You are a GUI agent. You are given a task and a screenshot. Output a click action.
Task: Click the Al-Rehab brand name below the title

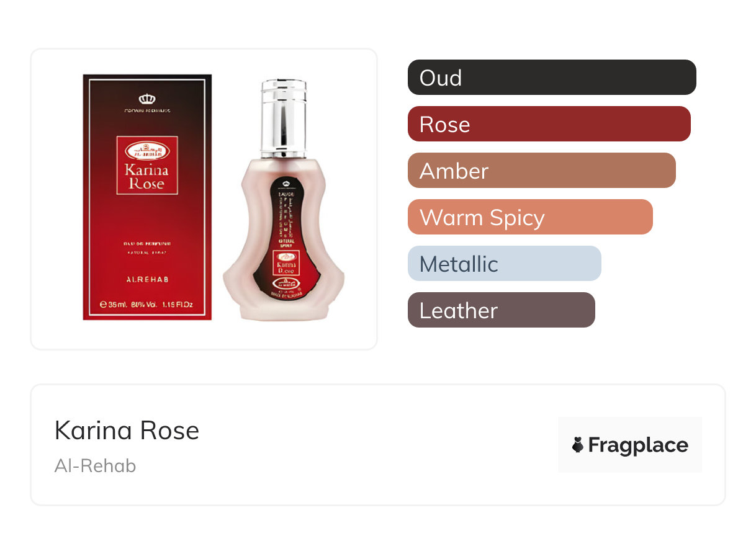tap(95, 466)
